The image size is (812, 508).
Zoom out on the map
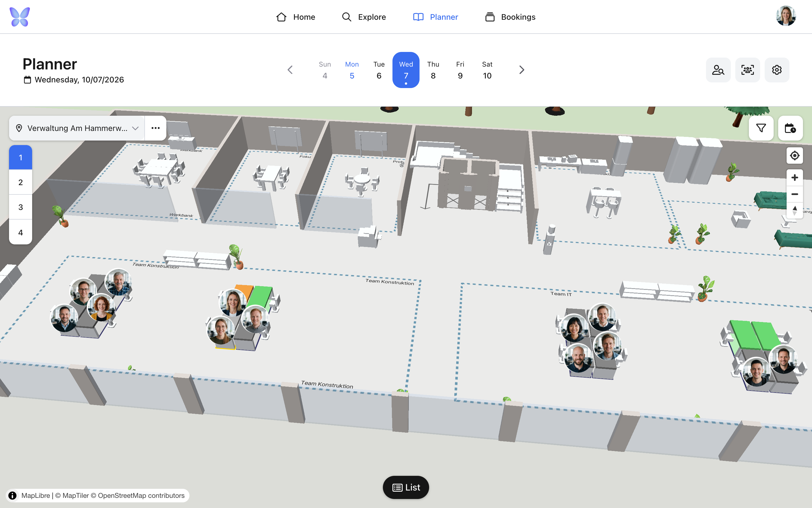[795, 194]
